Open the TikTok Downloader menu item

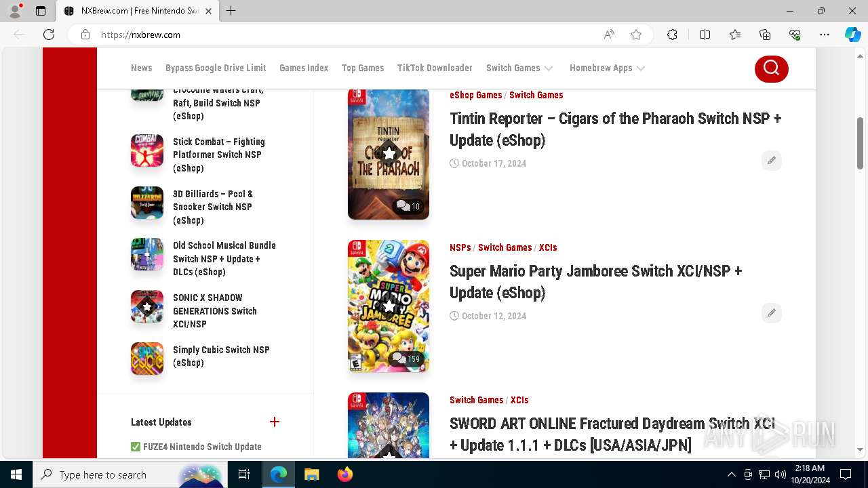pos(435,68)
